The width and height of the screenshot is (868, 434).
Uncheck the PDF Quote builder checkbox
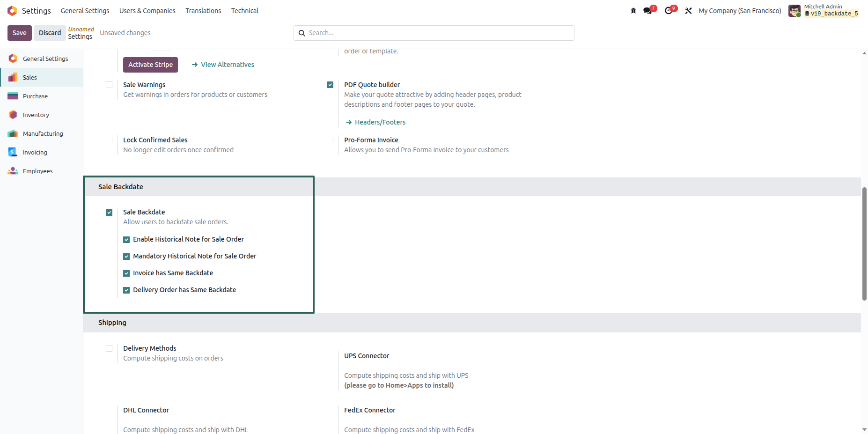pyautogui.click(x=330, y=85)
